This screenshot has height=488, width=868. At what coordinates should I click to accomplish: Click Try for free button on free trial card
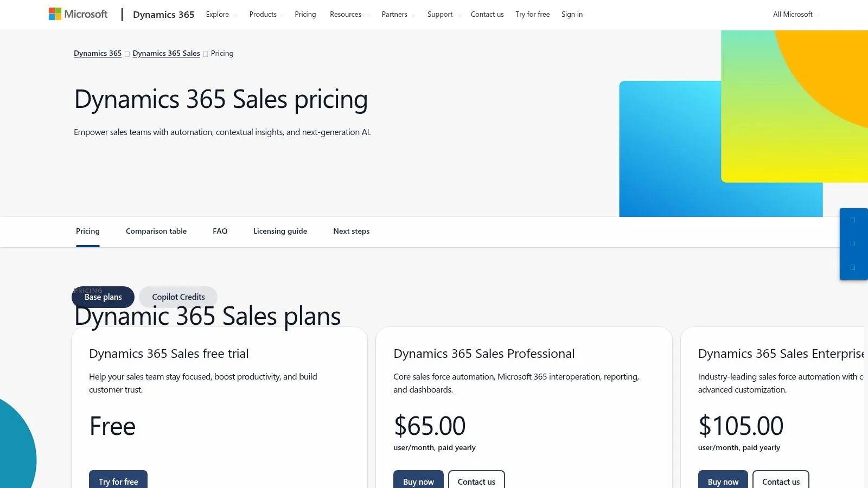pyautogui.click(x=118, y=480)
